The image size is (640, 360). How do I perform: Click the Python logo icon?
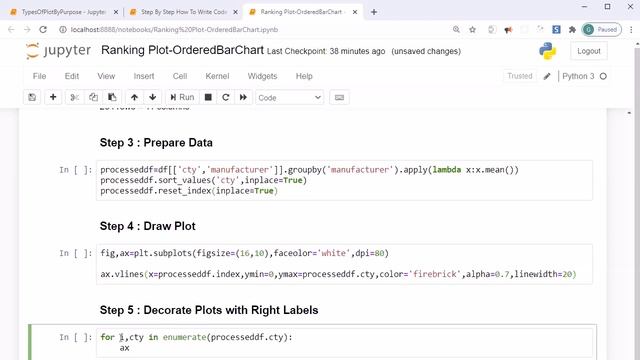(x=547, y=51)
